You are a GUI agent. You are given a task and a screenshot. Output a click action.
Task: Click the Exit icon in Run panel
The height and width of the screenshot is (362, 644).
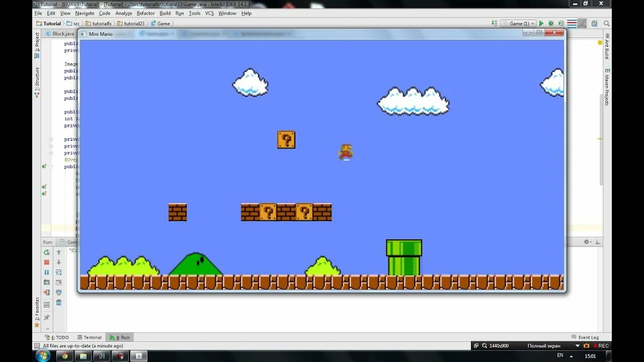pos(47,293)
